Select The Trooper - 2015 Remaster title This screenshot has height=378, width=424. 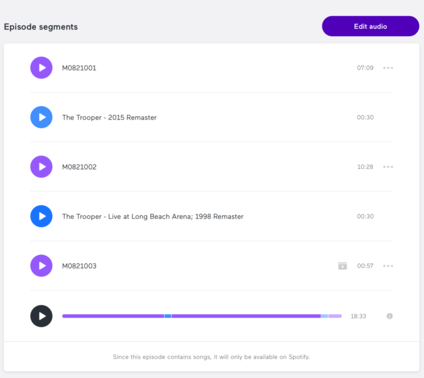tap(109, 117)
